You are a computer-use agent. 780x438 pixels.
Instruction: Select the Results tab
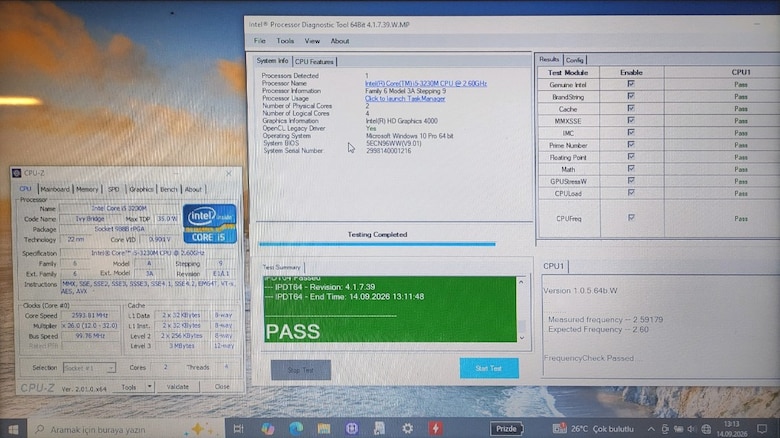click(x=549, y=59)
